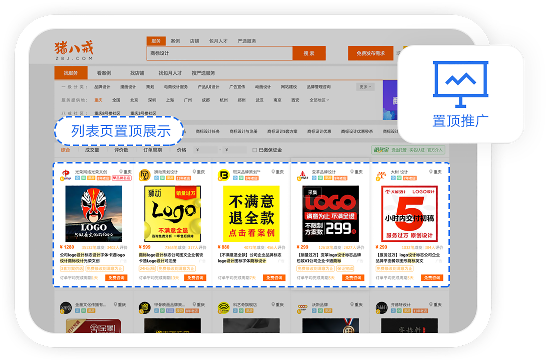Tick the 已缴保证金 checkbox

click(x=255, y=150)
